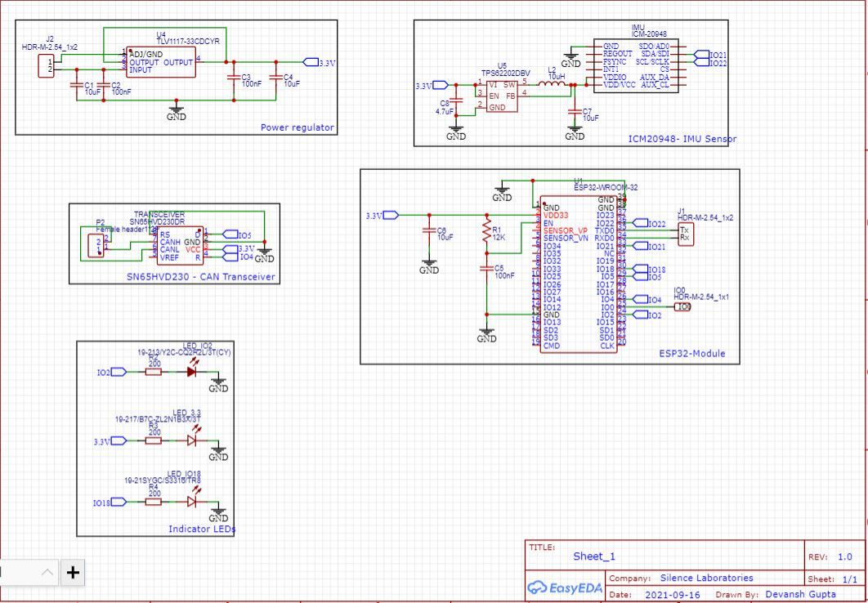Select the LED symbol for LED_IO2
Image resolution: width=868 pixels, height=603 pixels.
(190, 371)
